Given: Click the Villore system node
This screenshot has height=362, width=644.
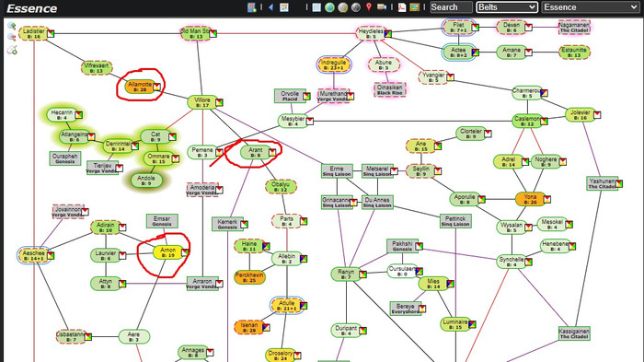Looking at the screenshot, I should click(x=202, y=102).
